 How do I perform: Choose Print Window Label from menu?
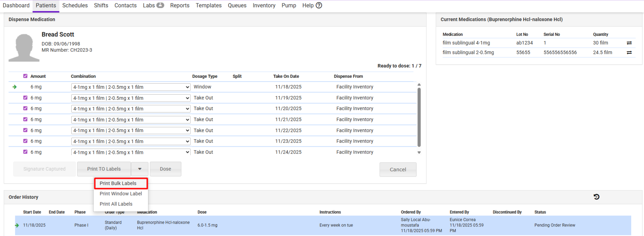coord(120,193)
